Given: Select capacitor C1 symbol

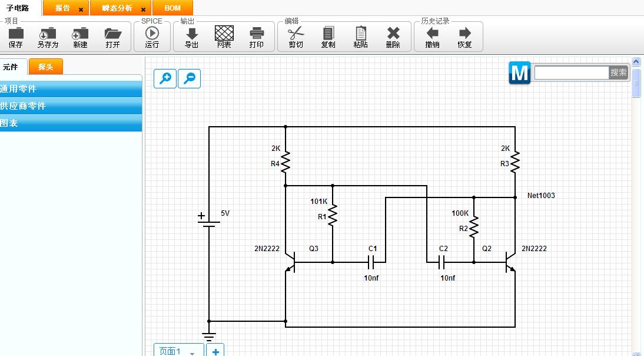Looking at the screenshot, I should click(370, 262).
